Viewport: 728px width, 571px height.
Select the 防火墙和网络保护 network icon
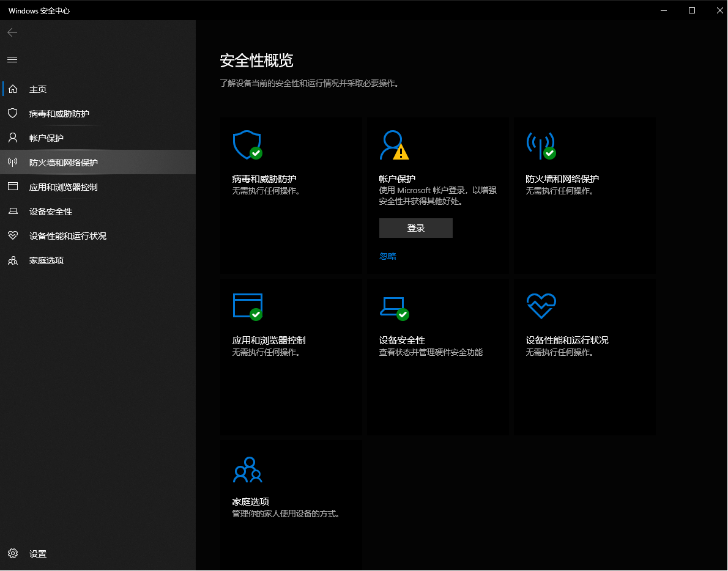pos(541,145)
